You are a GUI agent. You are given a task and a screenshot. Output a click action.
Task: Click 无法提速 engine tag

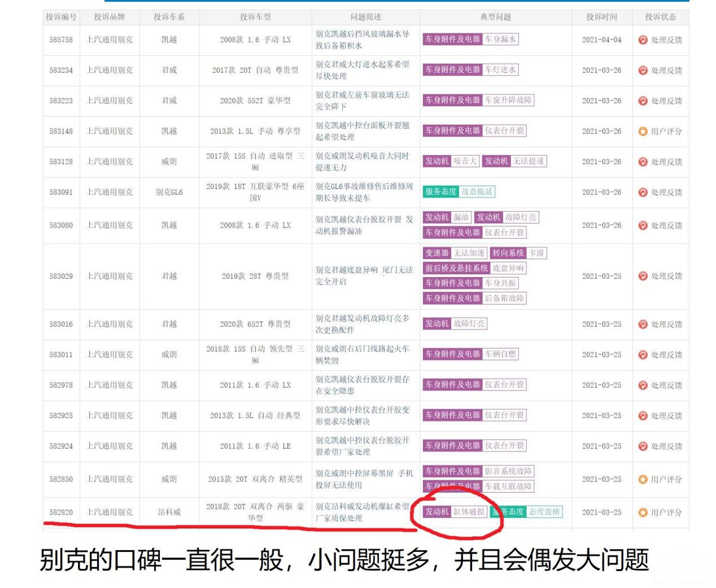514,161
